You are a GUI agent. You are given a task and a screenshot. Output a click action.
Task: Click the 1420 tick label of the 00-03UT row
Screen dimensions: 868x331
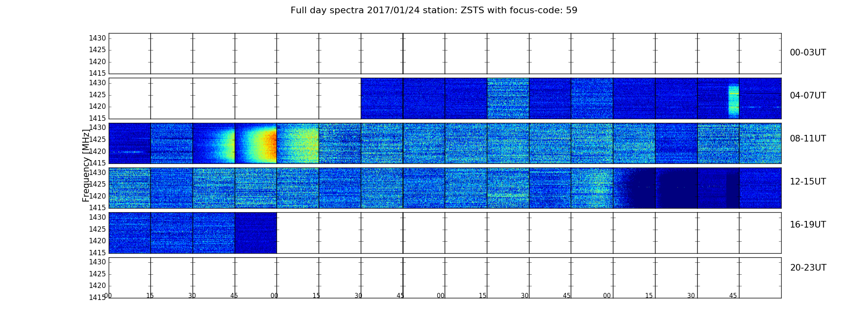[x=98, y=62]
